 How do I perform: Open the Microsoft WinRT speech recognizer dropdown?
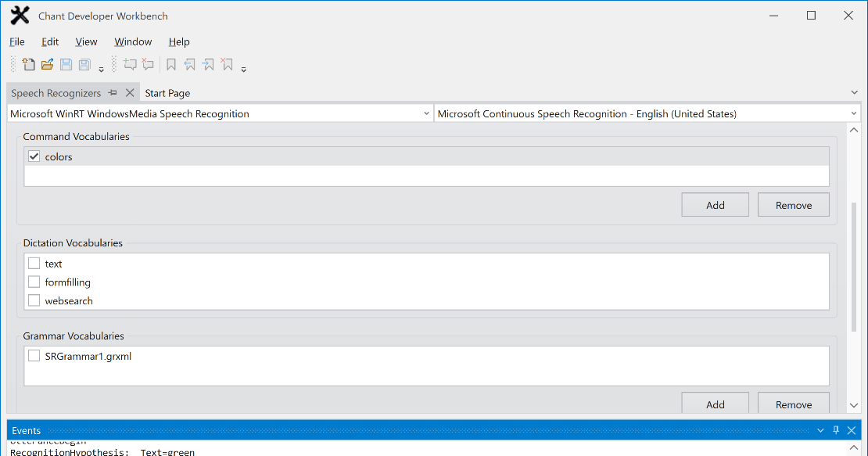click(x=220, y=114)
